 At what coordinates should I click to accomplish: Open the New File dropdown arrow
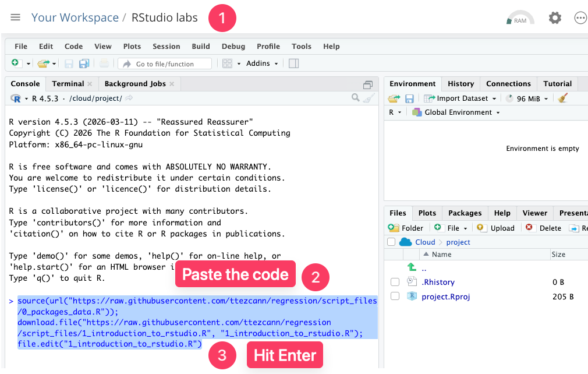28,63
